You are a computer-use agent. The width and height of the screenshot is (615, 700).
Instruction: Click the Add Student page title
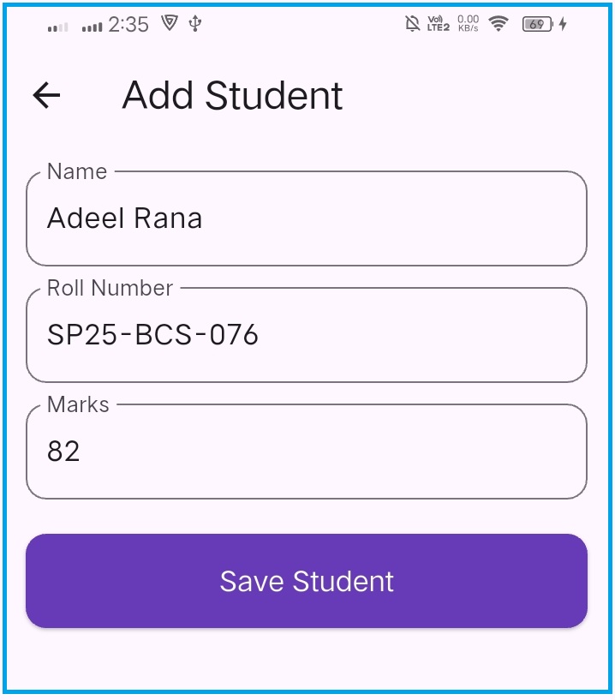pyautogui.click(x=232, y=95)
